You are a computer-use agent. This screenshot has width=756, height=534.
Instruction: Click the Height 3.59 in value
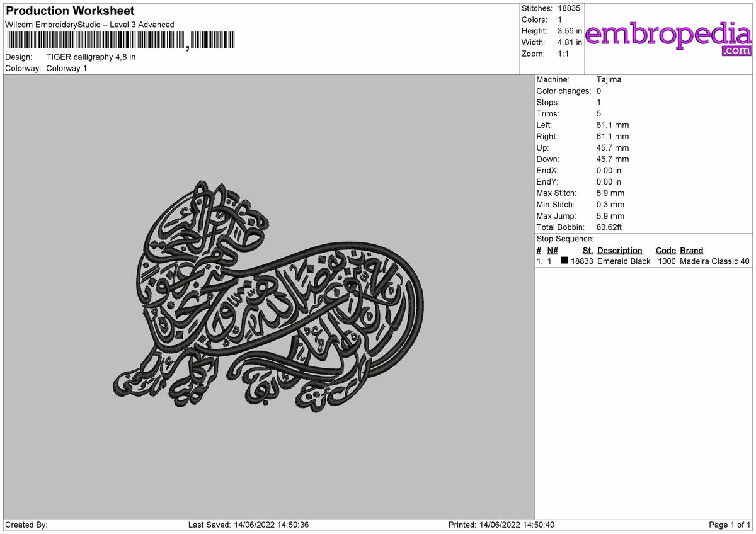tap(569, 31)
